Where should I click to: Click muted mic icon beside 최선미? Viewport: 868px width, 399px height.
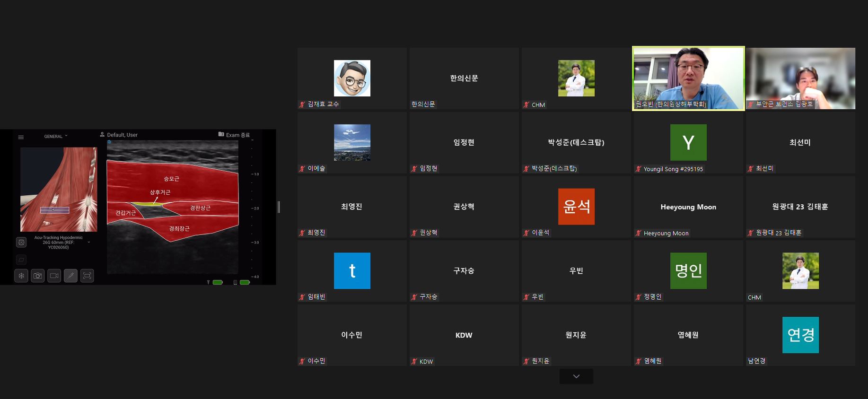[750, 169]
